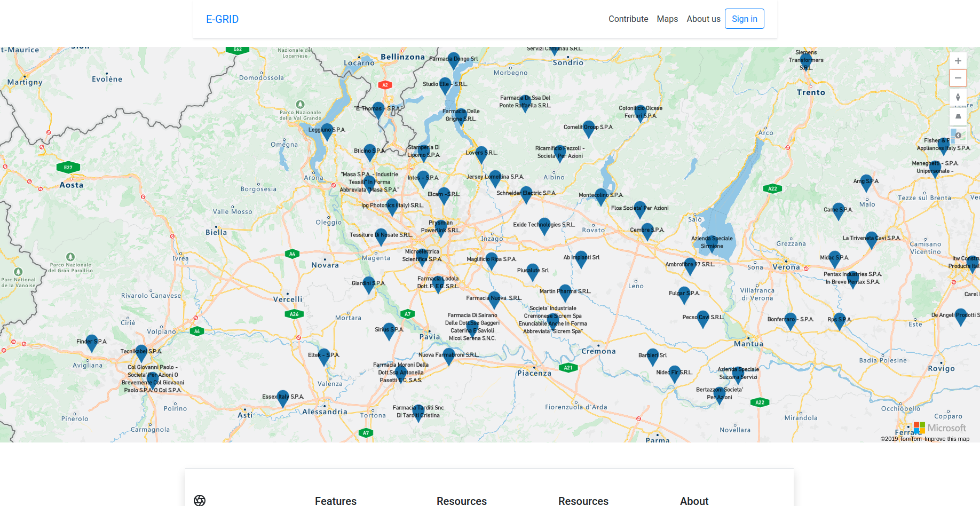The height and width of the screenshot is (506, 980).
Task: Click the Eltek - S.P.A. marker
Action: 324,357
